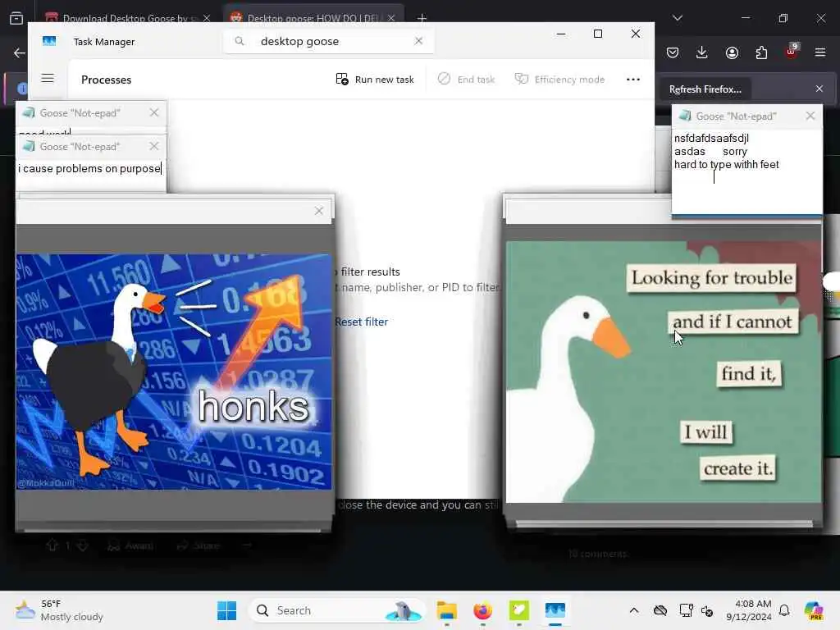Open the clock and date flyout
This screenshot has width=840, height=630.
748,610
